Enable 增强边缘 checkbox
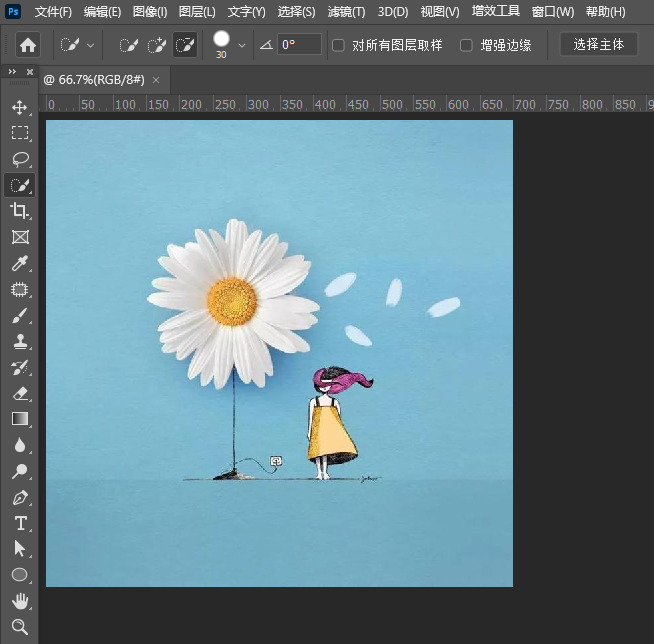654x644 pixels. pos(466,45)
